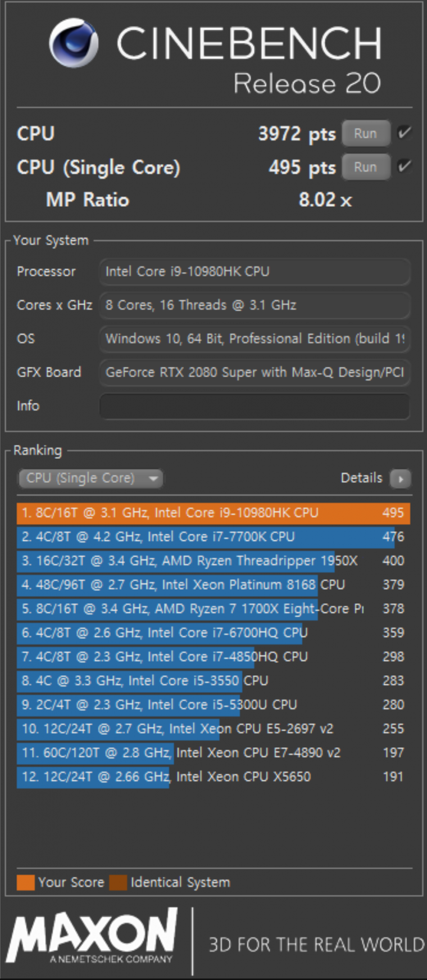Click the 3D FOR THE REAL WORLD tagline
The image size is (427, 980).
coord(317,945)
